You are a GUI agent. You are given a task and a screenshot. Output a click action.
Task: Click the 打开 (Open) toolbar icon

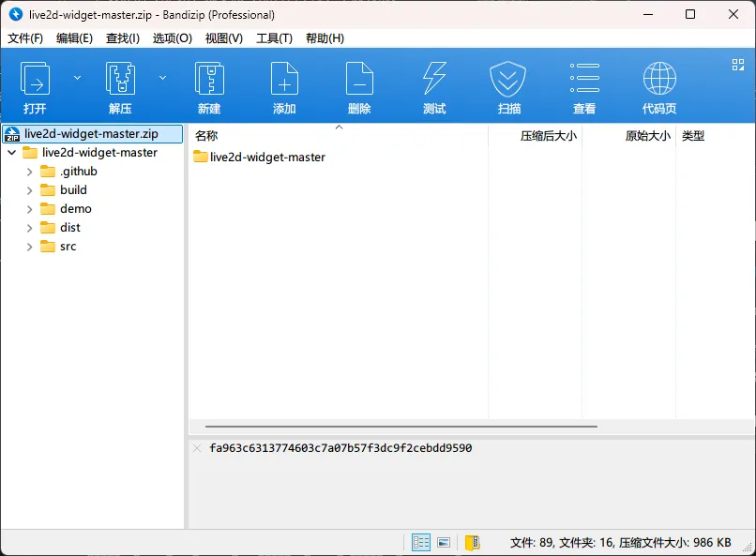coord(36,80)
